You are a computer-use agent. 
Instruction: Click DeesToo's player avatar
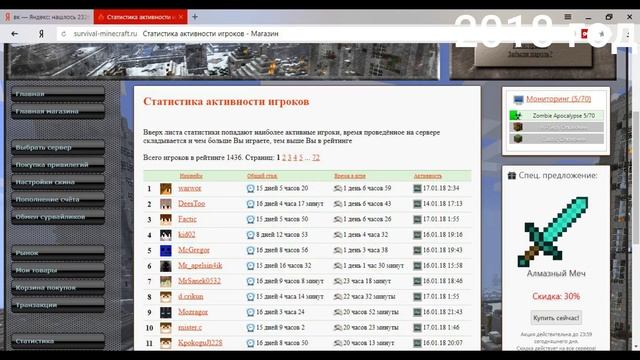pyautogui.click(x=166, y=204)
